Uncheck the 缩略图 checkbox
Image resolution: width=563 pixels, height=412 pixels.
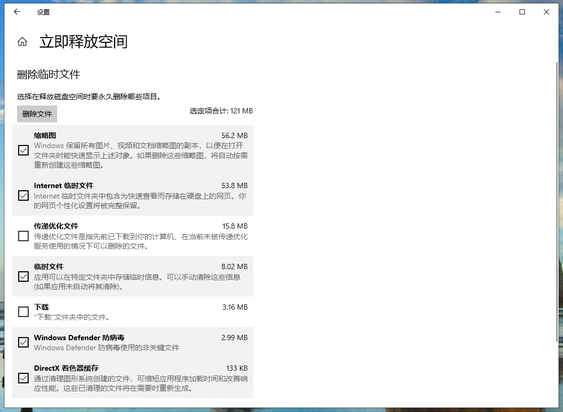click(23, 150)
